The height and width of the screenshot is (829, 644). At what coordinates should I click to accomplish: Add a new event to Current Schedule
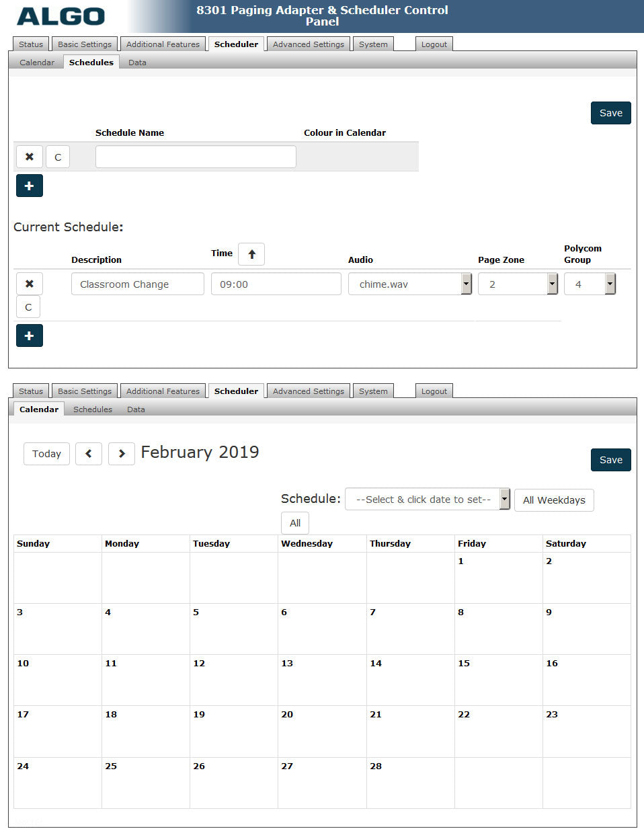[x=29, y=335]
